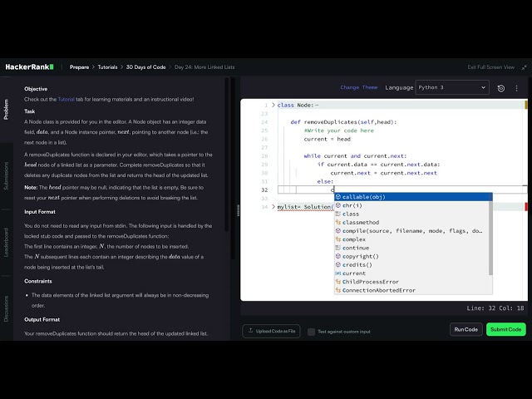Click code line 'current = head'

tap(327, 139)
